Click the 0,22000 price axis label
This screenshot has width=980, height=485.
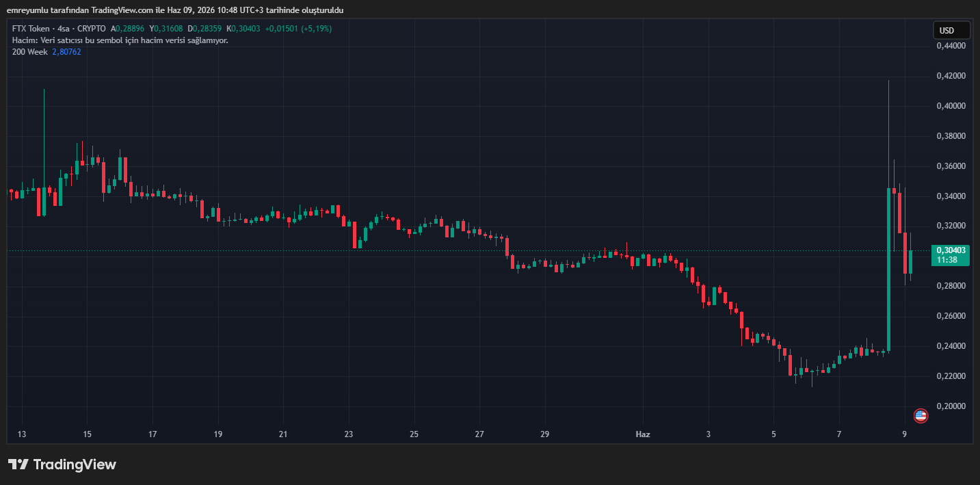pyautogui.click(x=951, y=376)
